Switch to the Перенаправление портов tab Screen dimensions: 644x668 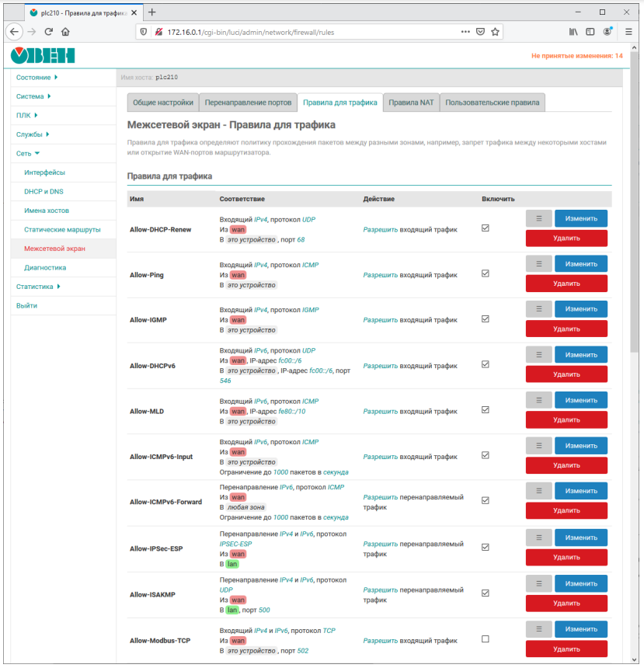click(248, 103)
